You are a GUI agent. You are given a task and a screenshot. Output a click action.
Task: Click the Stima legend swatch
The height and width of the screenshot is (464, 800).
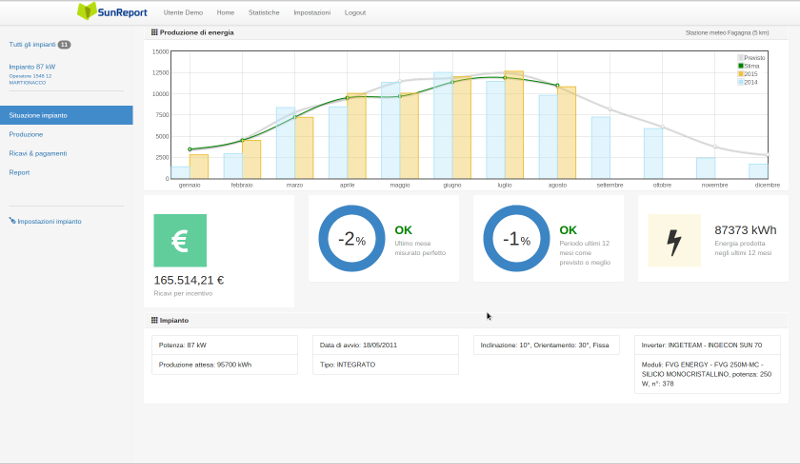tap(740, 66)
